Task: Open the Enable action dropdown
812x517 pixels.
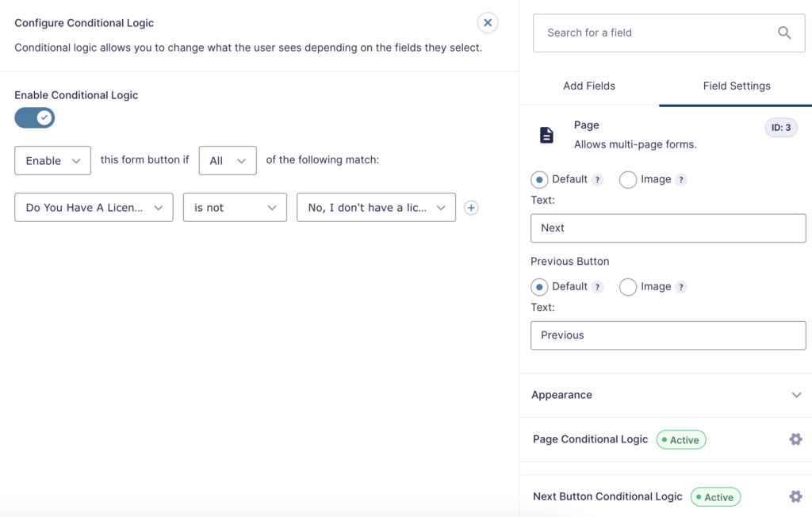Action: [x=52, y=160]
